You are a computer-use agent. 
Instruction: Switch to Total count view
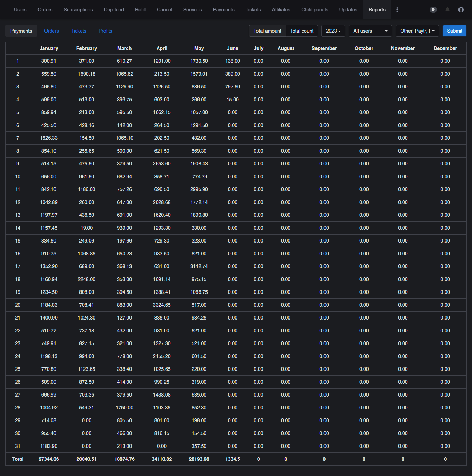pos(302,31)
